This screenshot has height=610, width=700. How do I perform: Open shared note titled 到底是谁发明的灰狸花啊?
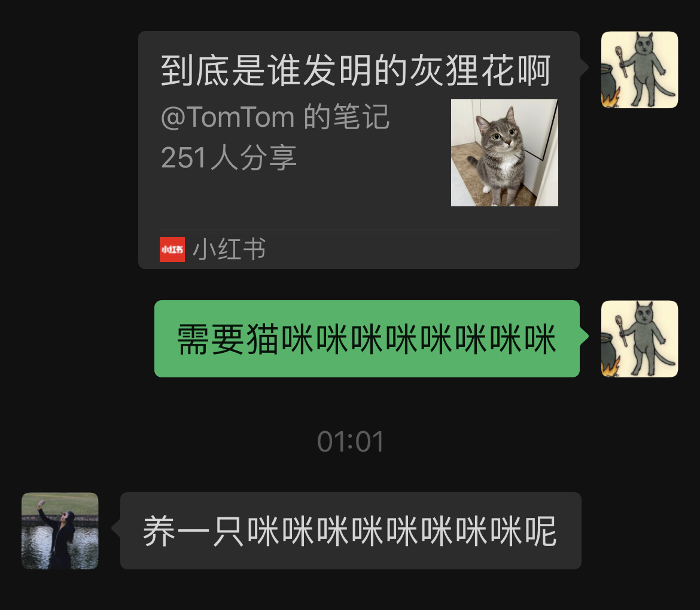[359, 150]
